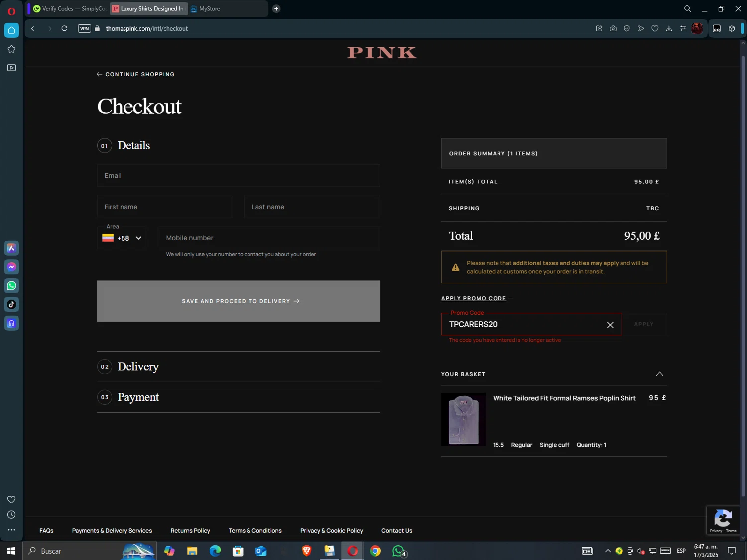
Task: Open File Explorer from taskbar
Action: 192,551
